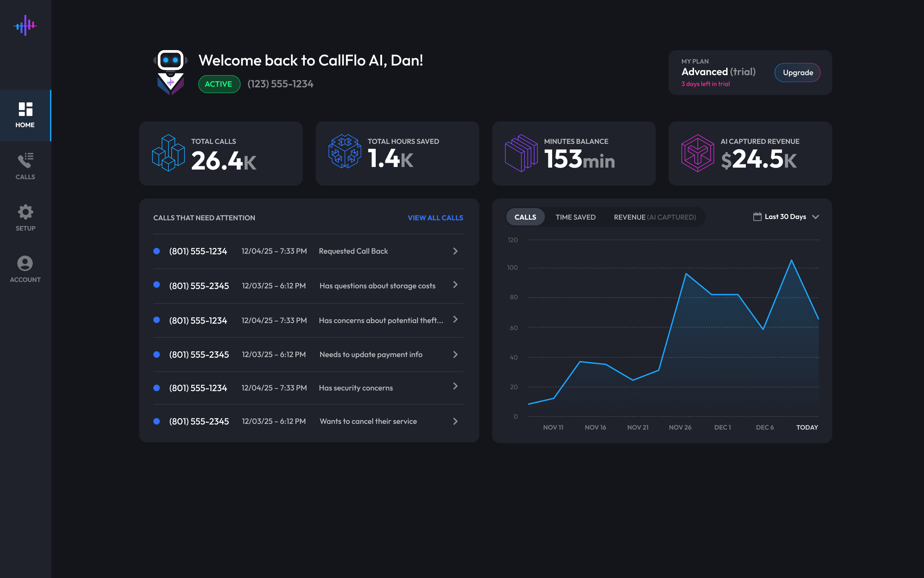Open cancel their service chevron
The width and height of the screenshot is (924, 578).
point(455,421)
